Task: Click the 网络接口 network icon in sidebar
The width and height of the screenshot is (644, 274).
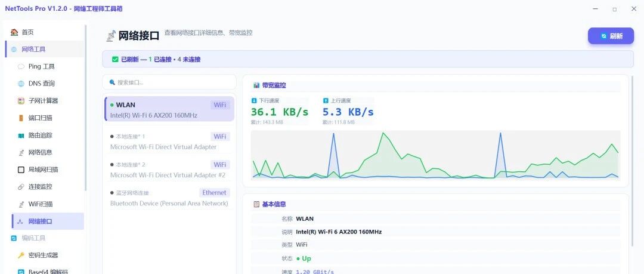Action: click(20, 221)
